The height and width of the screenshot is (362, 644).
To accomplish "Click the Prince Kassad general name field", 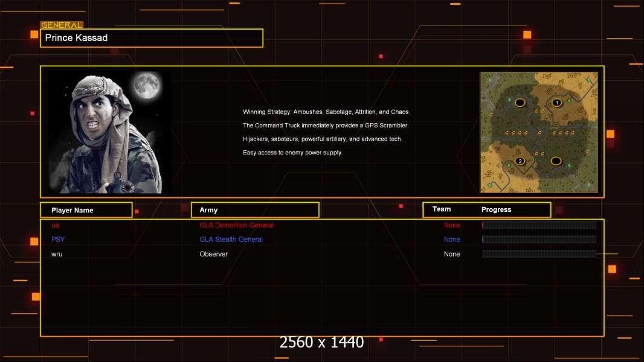I will tap(152, 38).
